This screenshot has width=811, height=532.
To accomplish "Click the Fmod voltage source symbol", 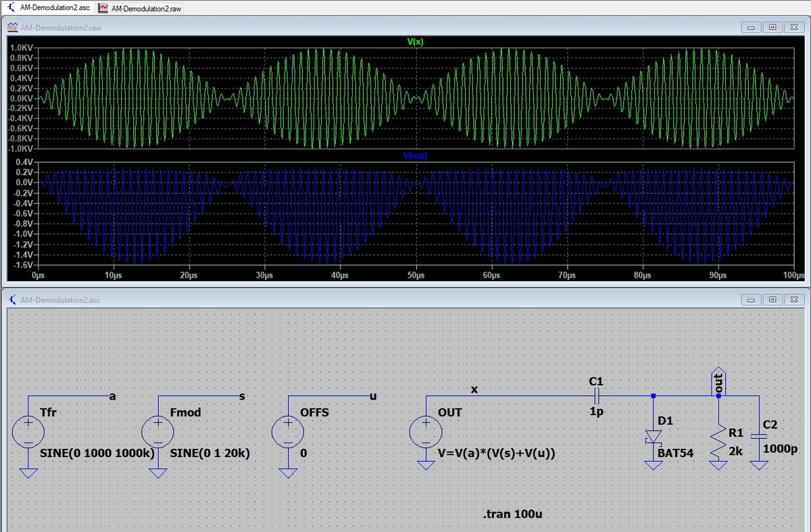I will [x=158, y=433].
